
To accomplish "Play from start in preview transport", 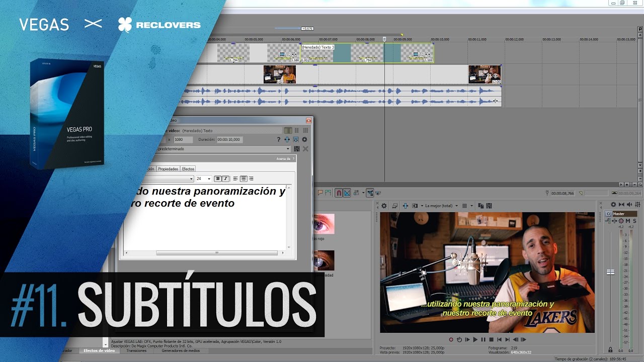I will (467, 339).
